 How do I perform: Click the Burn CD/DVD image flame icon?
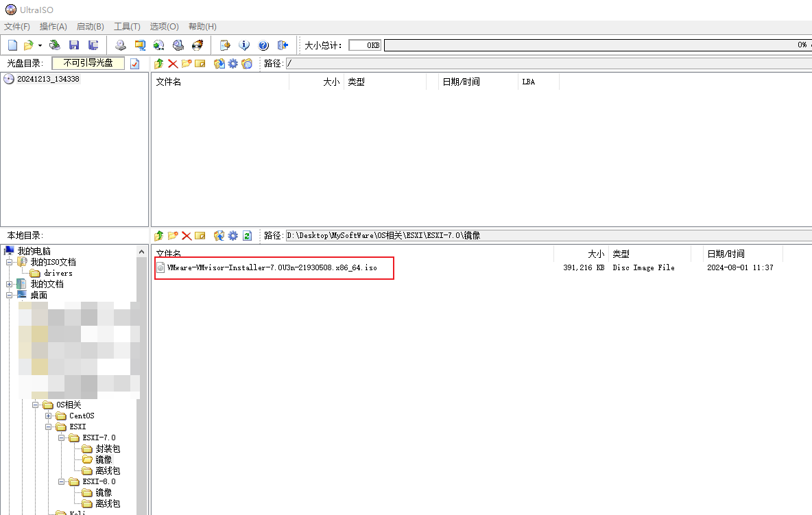click(198, 45)
